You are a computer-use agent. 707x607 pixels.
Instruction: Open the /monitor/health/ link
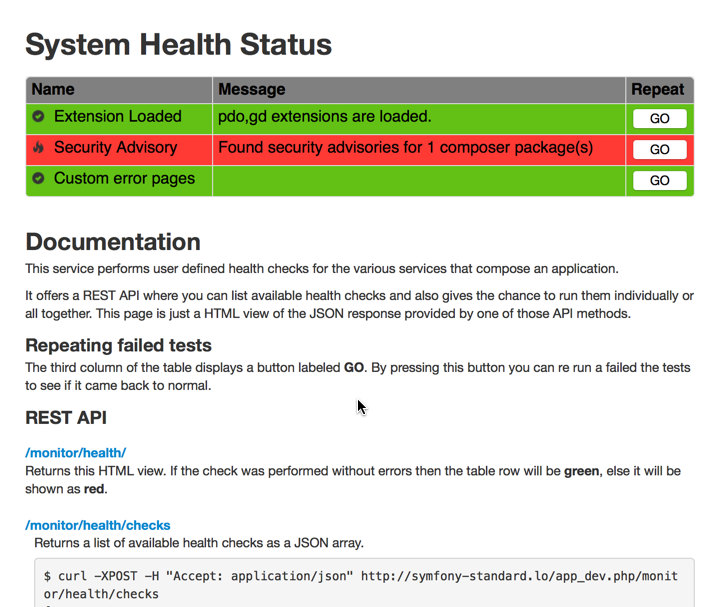tap(75, 452)
